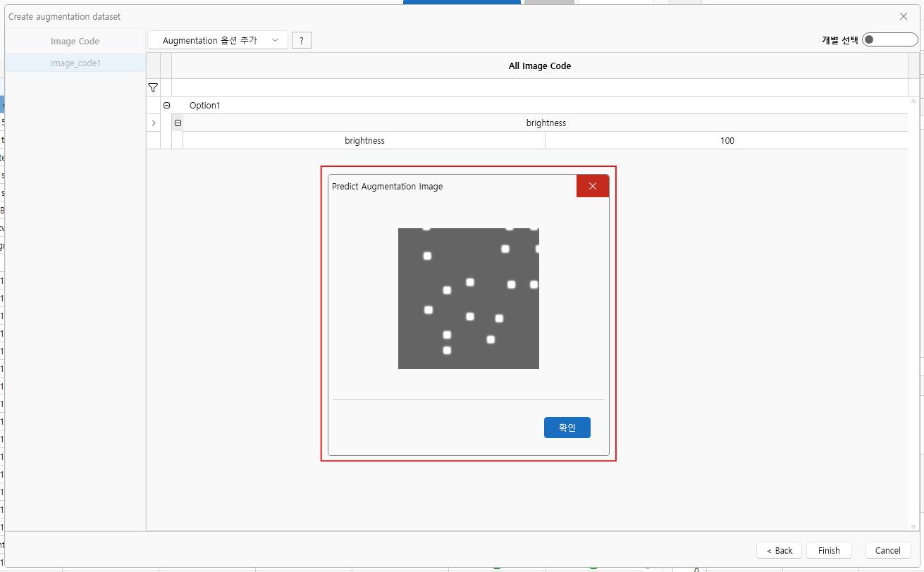Click the scrollbar down arrow
The image size is (924, 572).
pos(914,526)
